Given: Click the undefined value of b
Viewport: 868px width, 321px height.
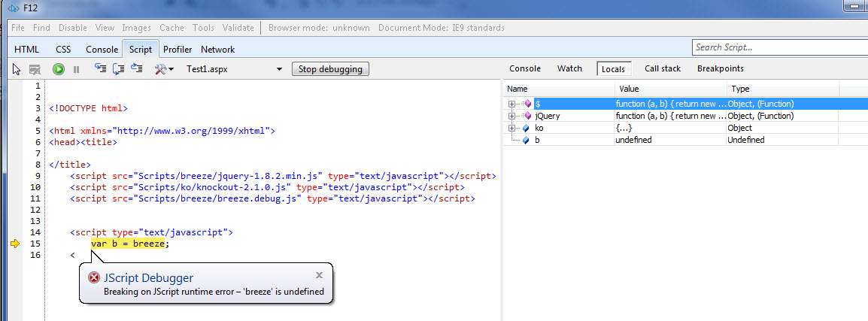Looking at the screenshot, I should tap(633, 141).
